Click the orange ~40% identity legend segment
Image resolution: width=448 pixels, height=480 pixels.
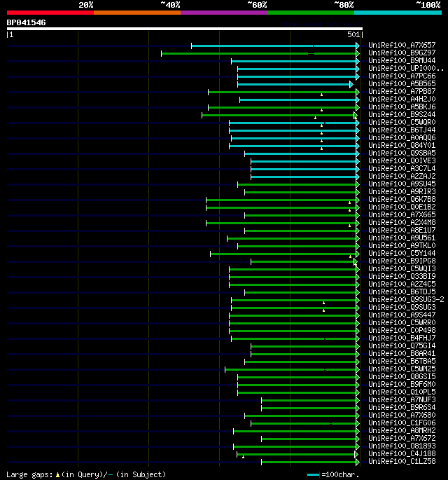pyautogui.click(x=137, y=13)
